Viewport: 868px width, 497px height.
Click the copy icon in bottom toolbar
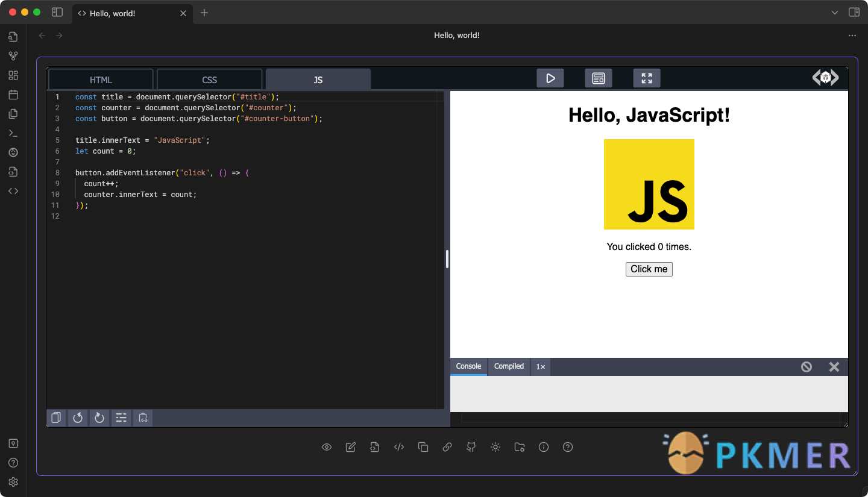(x=423, y=447)
